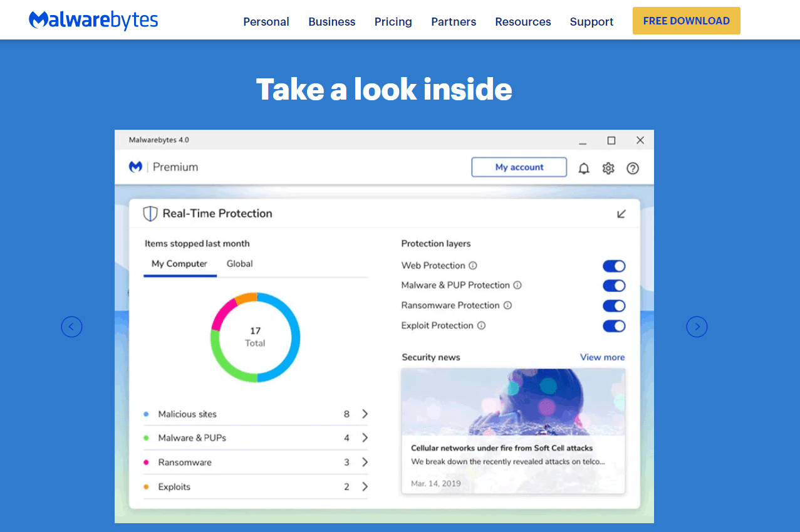Turn off Exploit Protection switch
Image resolution: width=800 pixels, height=532 pixels.
(614, 326)
